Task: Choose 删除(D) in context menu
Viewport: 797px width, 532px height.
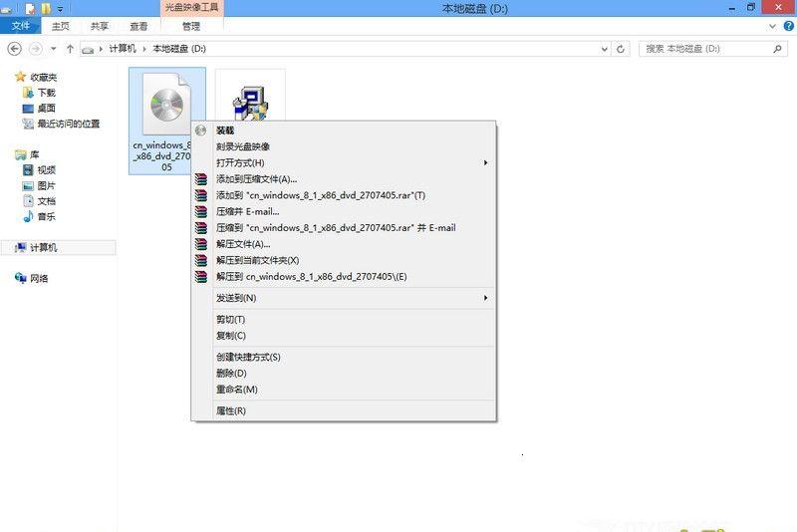Action: coord(231,374)
